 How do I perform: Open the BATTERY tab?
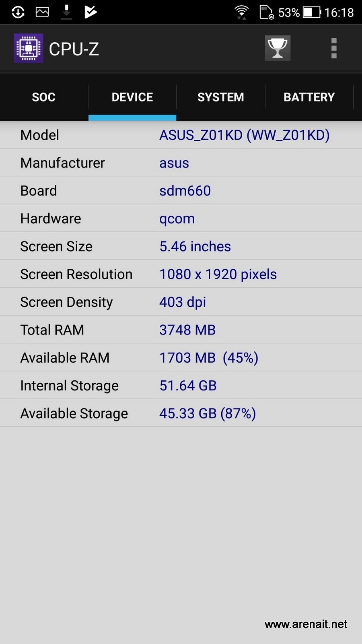coord(309,97)
